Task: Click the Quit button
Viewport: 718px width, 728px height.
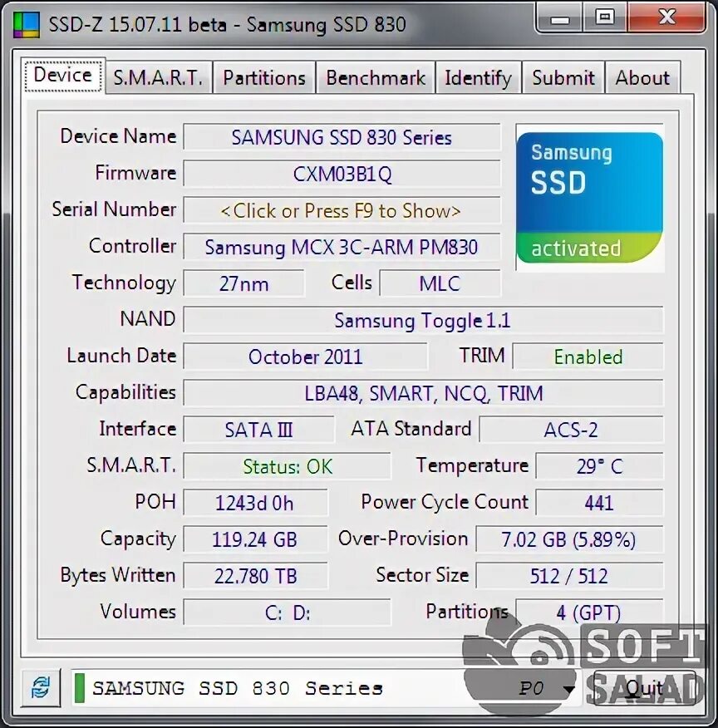Action: tap(644, 687)
